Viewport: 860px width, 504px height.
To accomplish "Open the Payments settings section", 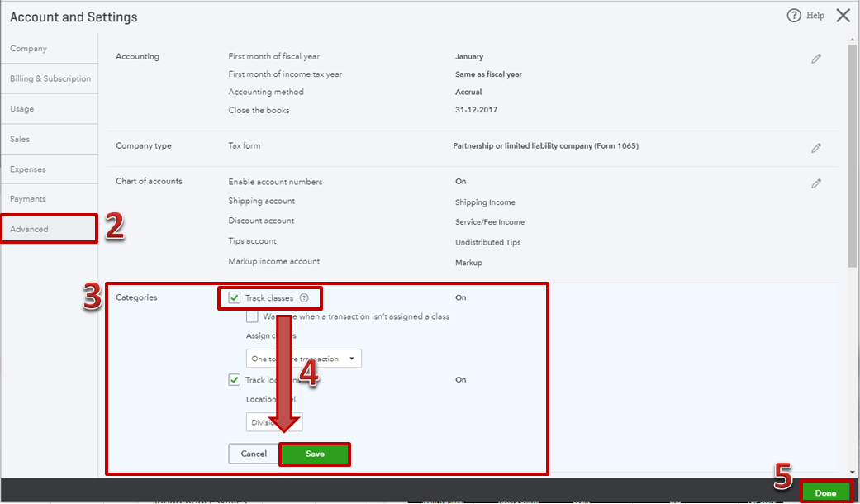I will pos(26,198).
